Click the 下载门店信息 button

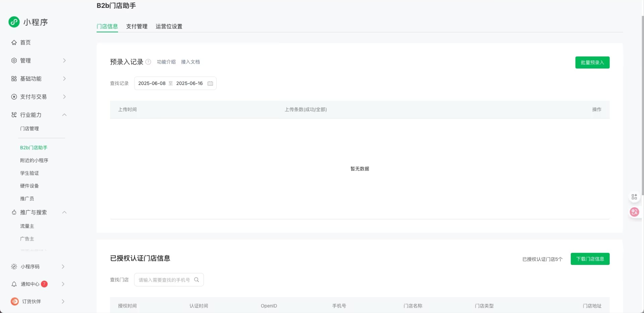tap(590, 259)
